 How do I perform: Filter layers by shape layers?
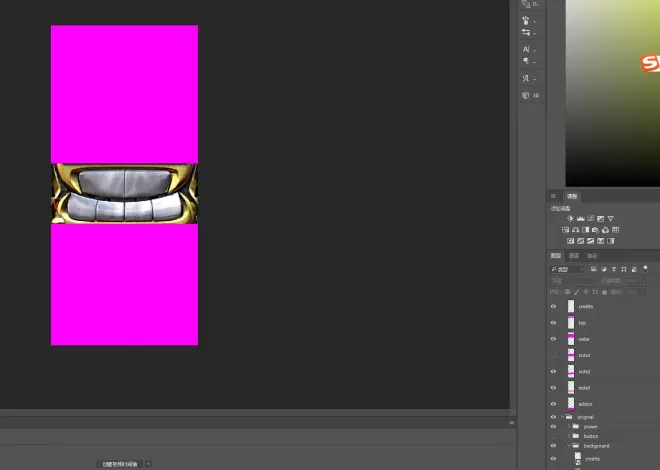[624, 269]
